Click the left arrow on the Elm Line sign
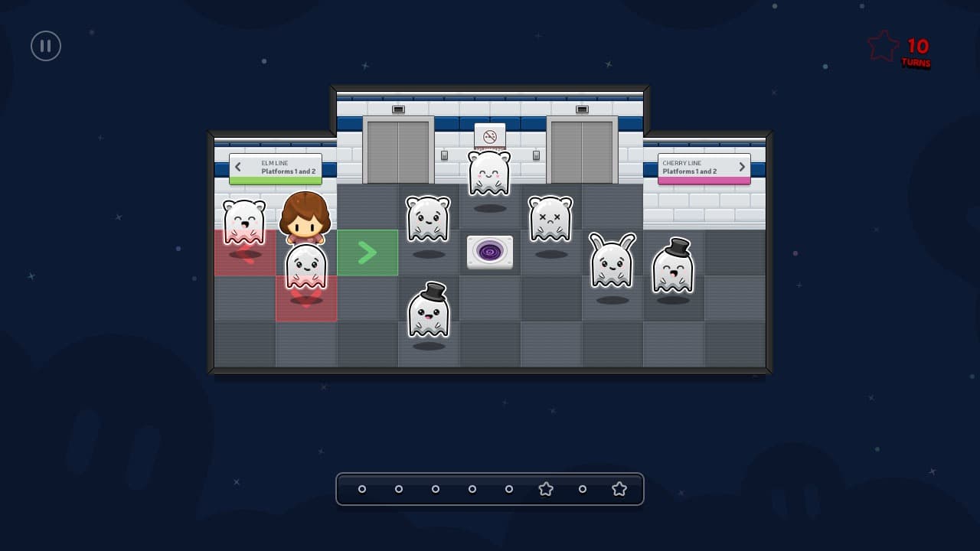 click(238, 167)
